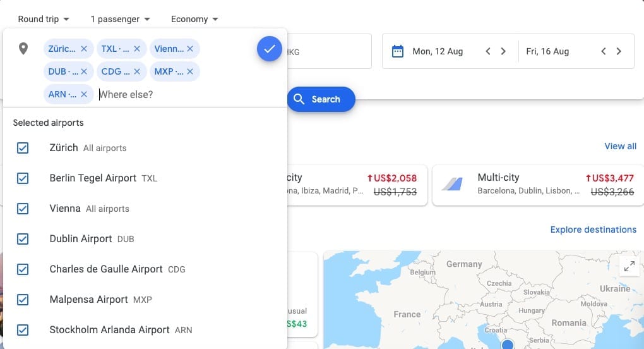Click the Charles de Gaulle Airport text
Image resolution: width=644 pixels, height=349 pixels.
coord(106,269)
